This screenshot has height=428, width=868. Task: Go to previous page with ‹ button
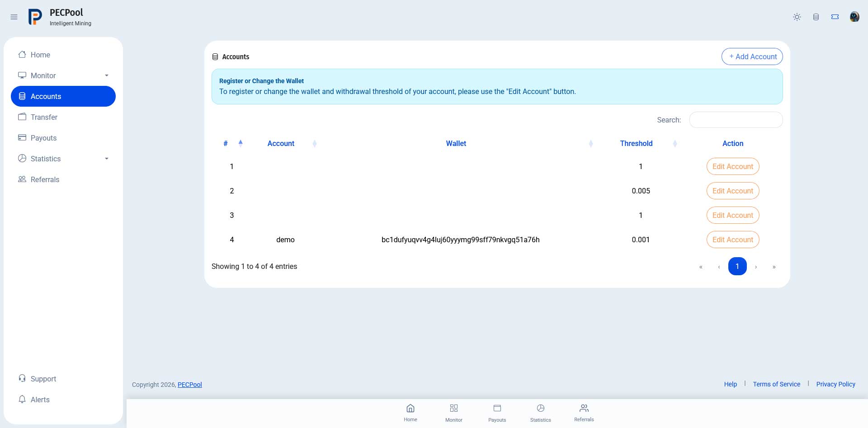pos(719,267)
